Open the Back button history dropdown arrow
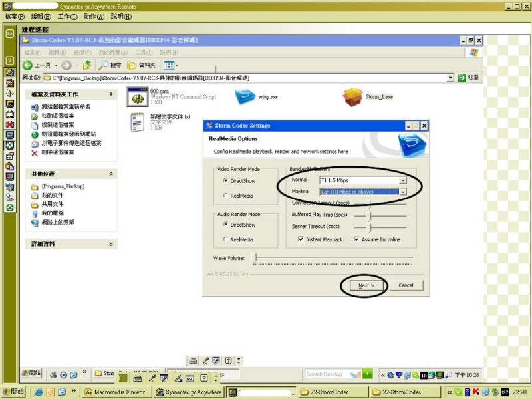Image resolution: width=532 pixels, height=399 pixels. 56,65
